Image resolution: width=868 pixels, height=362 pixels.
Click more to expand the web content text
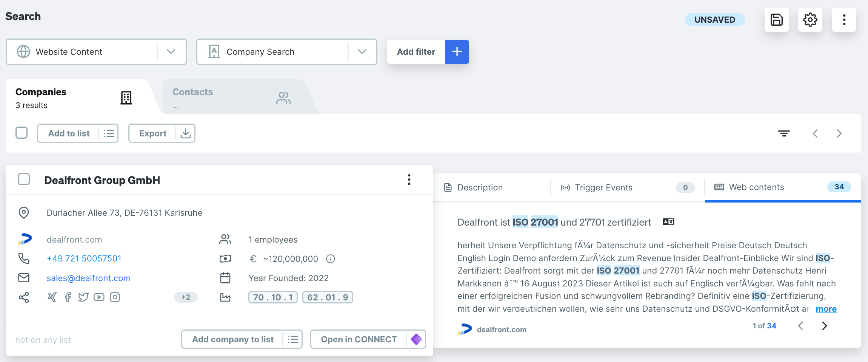pos(826,309)
